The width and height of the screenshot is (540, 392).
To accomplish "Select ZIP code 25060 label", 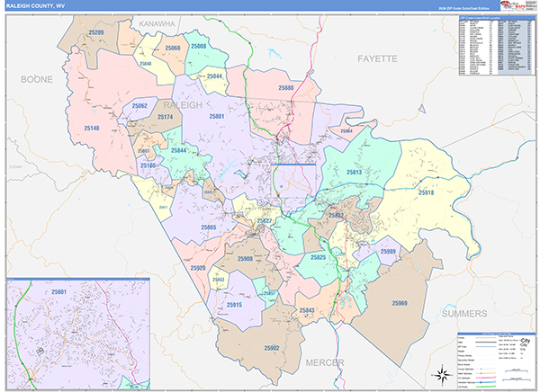I will 173,48.
